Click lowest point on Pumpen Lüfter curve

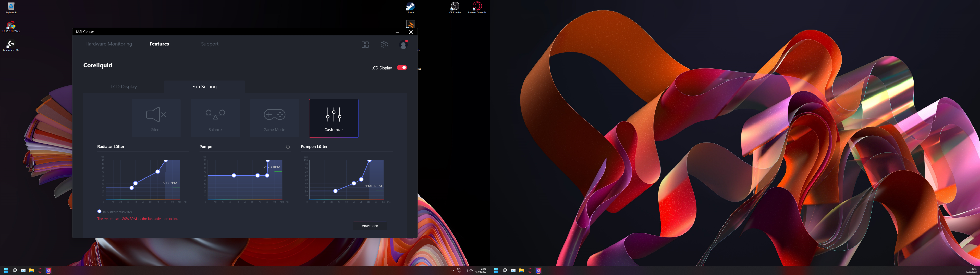[335, 191]
